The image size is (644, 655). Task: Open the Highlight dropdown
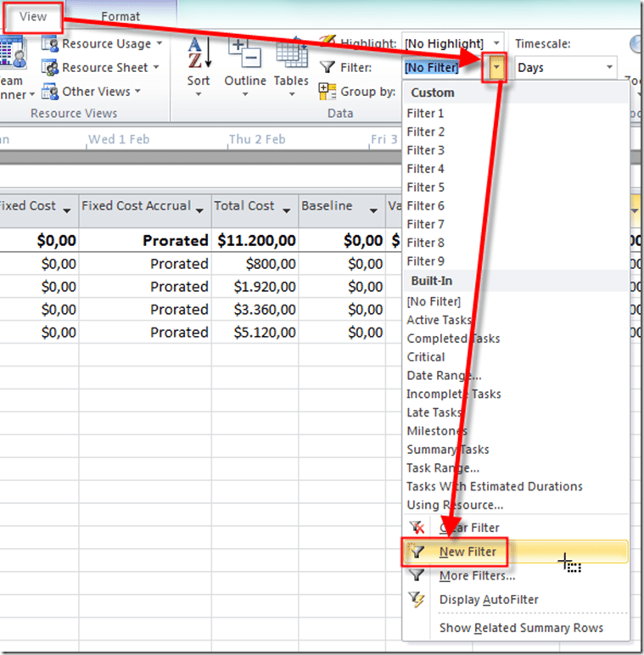click(496, 43)
